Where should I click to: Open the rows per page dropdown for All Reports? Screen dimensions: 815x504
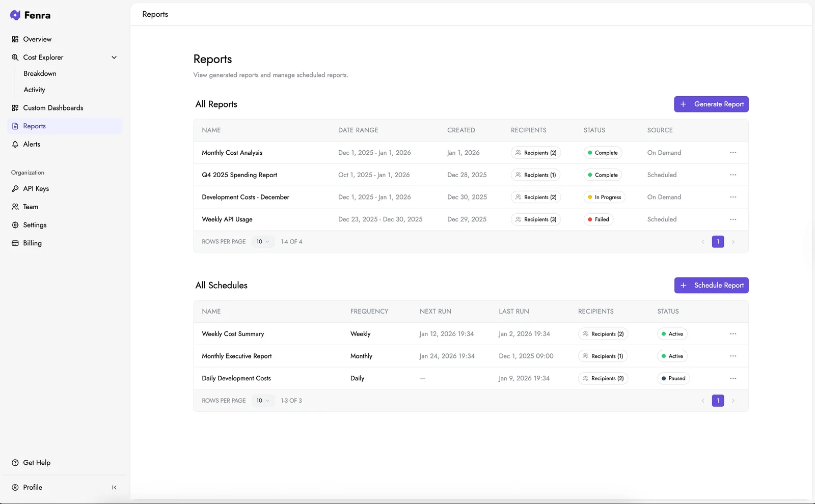262,241
